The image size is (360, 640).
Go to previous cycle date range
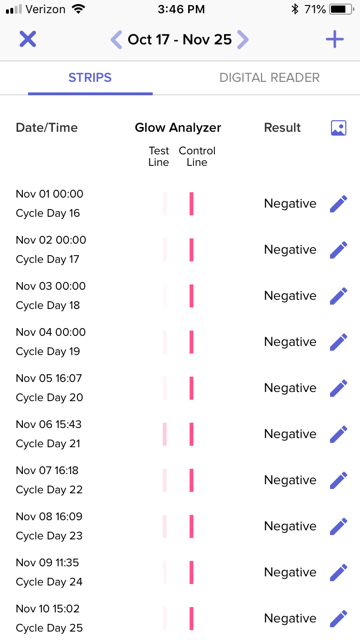116,40
